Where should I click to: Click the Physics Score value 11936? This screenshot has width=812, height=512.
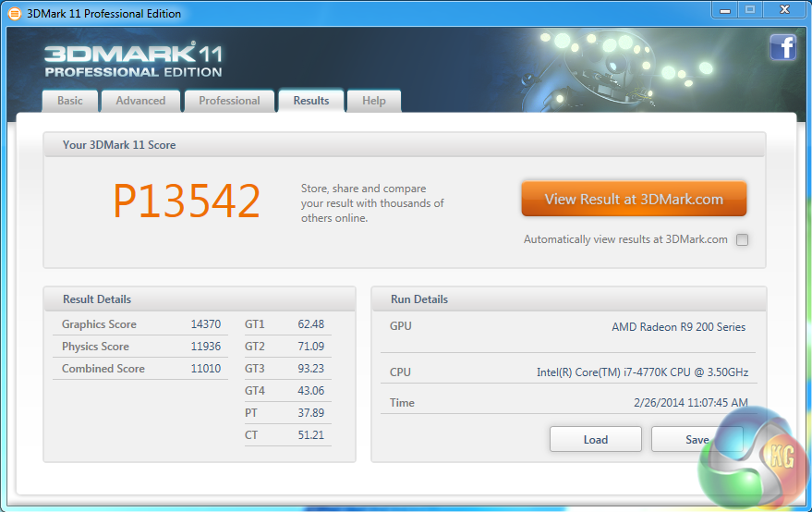[206, 347]
